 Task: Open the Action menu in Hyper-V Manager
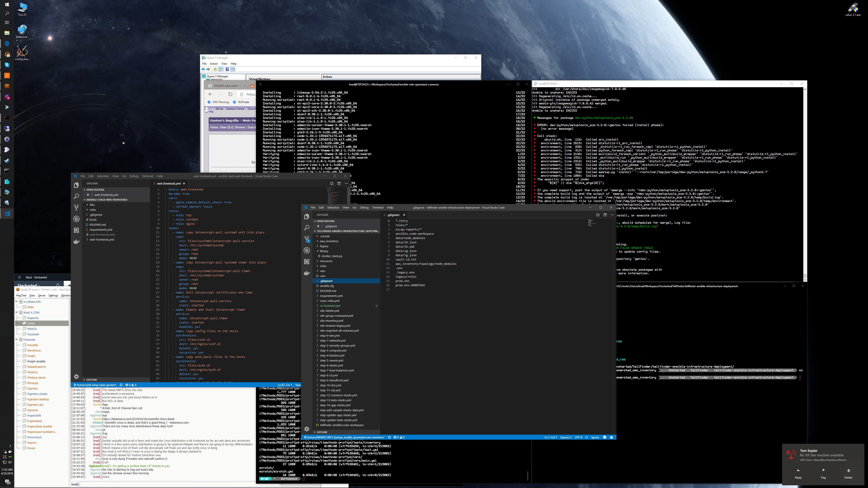214,64
